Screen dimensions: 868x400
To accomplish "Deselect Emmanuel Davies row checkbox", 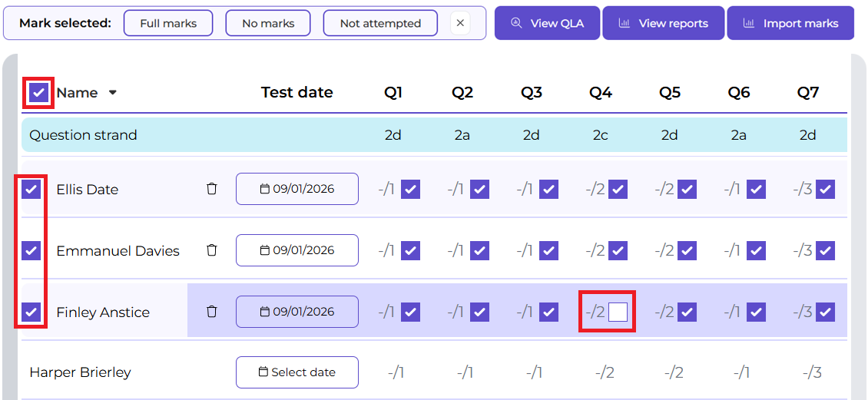I will pos(31,250).
